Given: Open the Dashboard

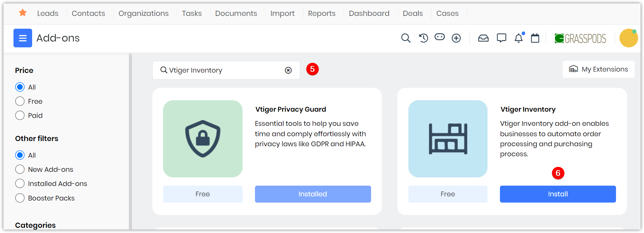Looking at the screenshot, I should pyautogui.click(x=369, y=13).
